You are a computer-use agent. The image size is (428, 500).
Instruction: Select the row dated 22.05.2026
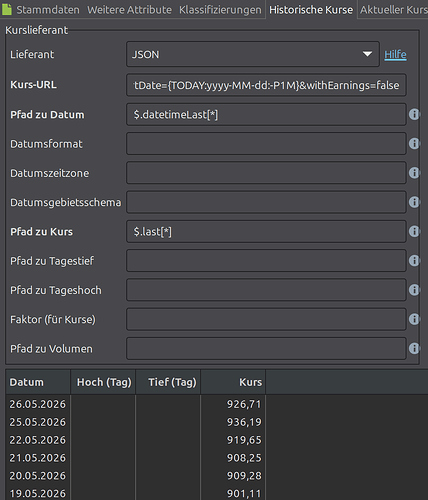pos(217,440)
